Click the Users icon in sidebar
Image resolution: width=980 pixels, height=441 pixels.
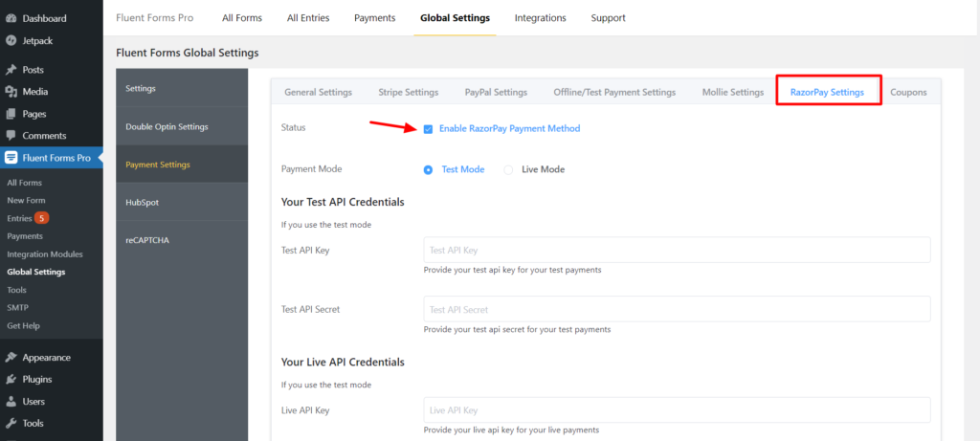click(11, 402)
